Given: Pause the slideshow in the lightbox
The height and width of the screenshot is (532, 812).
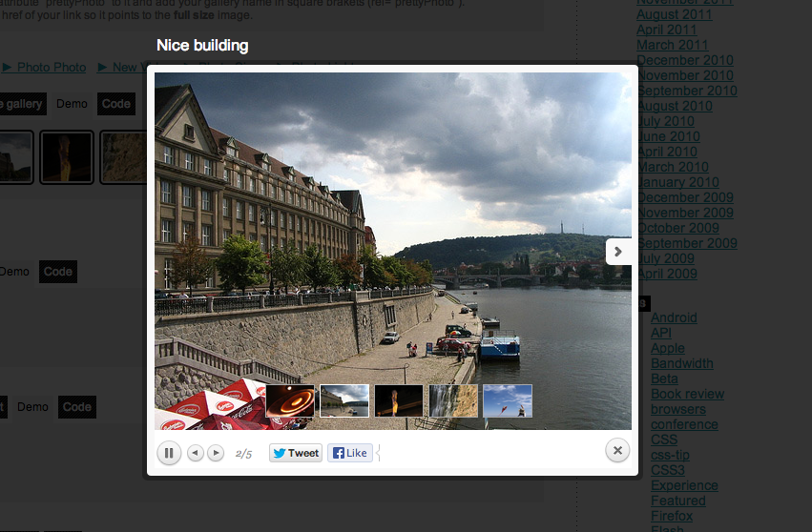Looking at the screenshot, I should click(169, 453).
